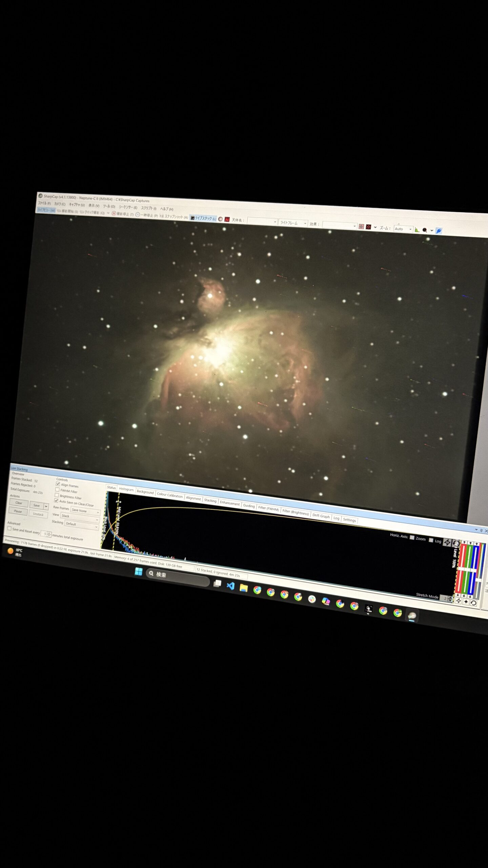Switch to the Colour Calibration tab
Image resolution: width=488 pixels, height=868 pixels.
[169, 495]
